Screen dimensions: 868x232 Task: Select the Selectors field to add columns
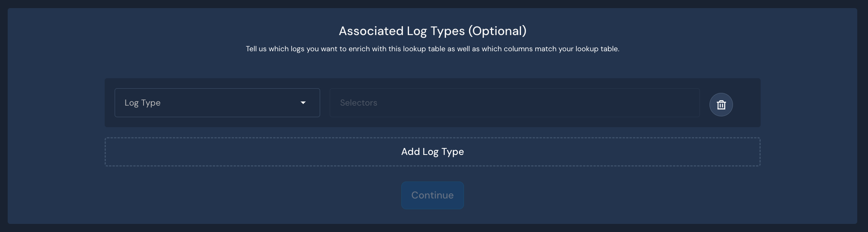[x=515, y=103]
